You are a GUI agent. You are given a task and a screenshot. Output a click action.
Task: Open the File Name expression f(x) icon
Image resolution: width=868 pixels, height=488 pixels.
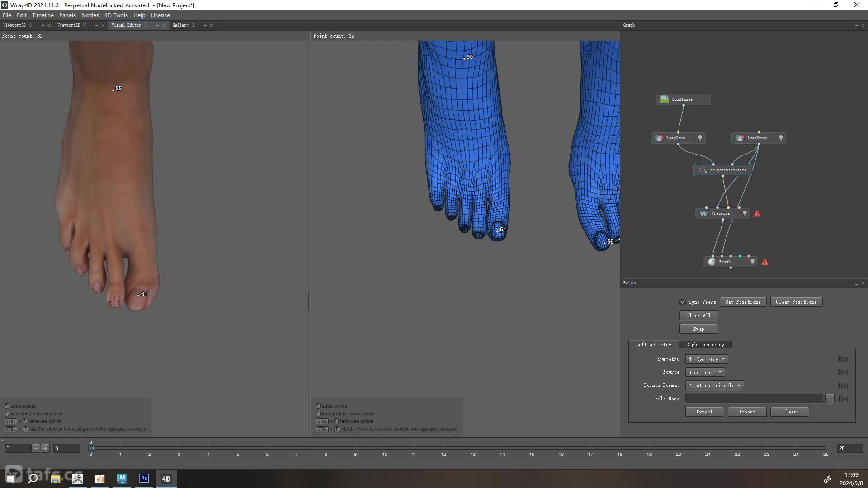point(843,399)
